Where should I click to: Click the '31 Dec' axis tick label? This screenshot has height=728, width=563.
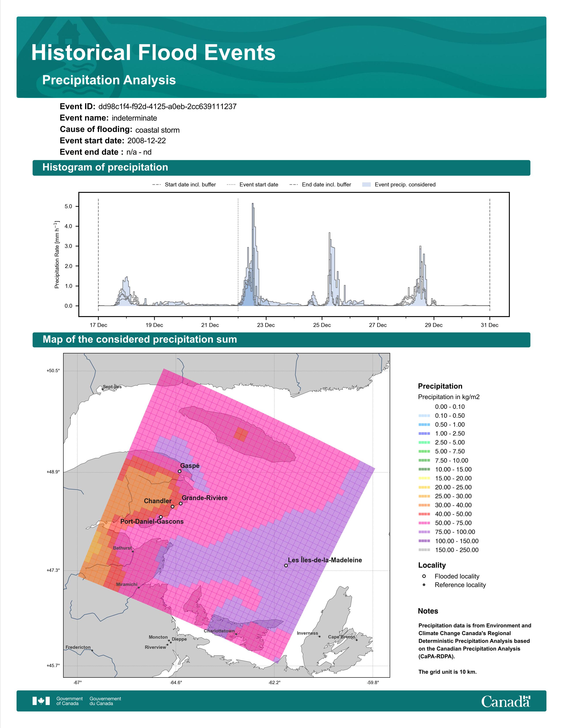click(490, 325)
